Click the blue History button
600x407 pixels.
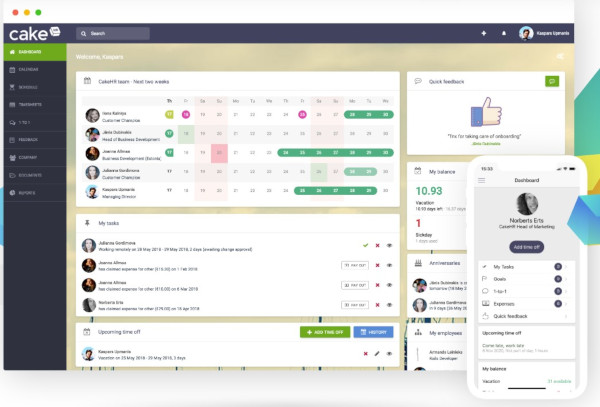pos(373,331)
